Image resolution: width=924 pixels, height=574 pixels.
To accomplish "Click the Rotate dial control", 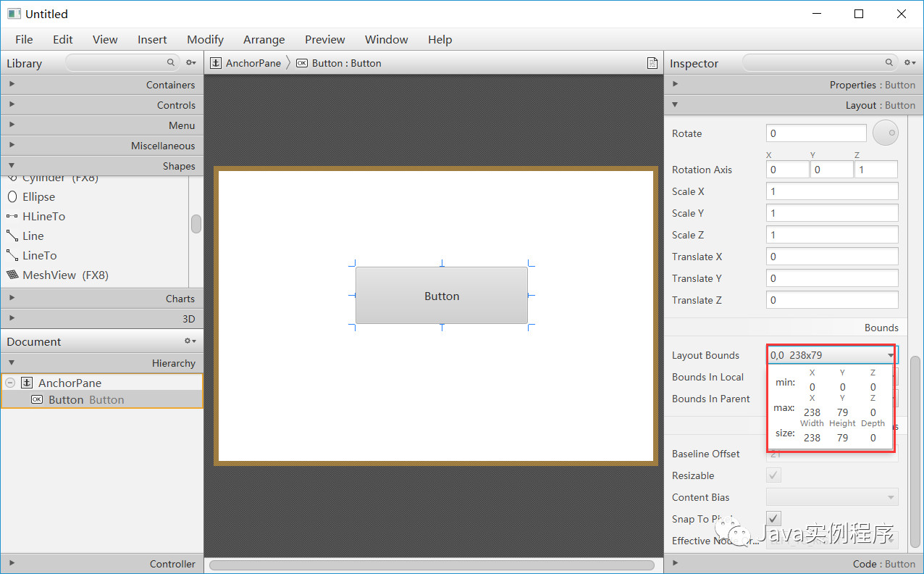I will [885, 133].
